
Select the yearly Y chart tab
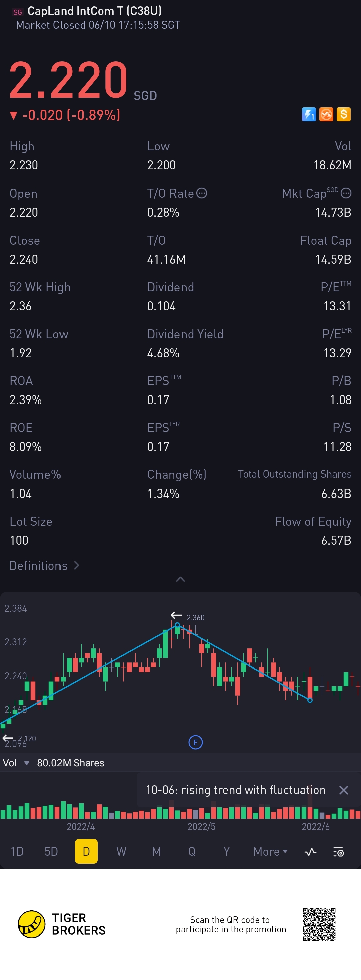[227, 852]
